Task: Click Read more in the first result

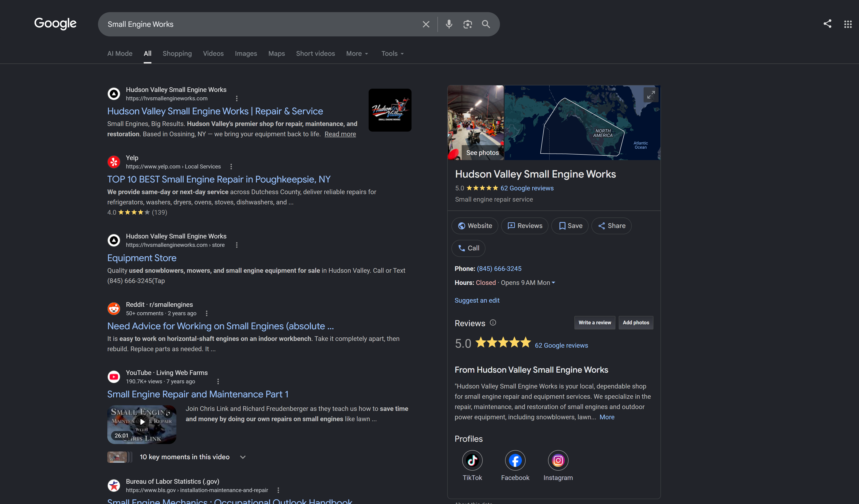Action: 340,134
